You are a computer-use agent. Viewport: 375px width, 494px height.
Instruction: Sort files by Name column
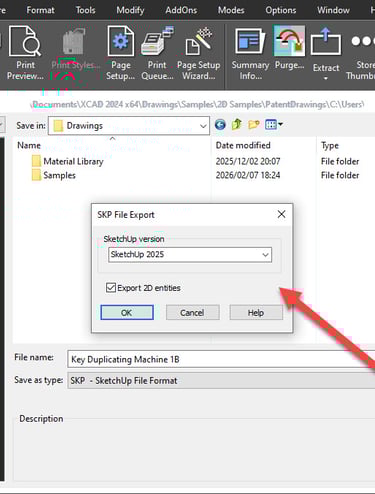coord(112,145)
